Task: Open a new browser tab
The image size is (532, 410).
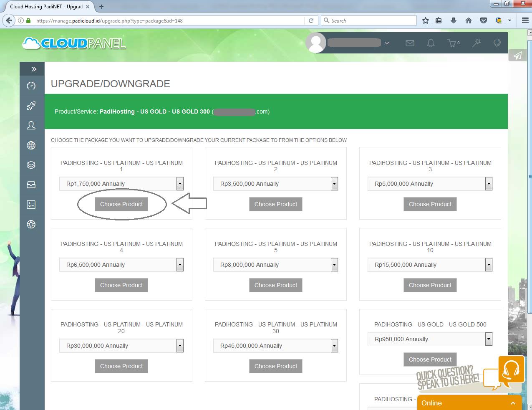Action: pyautogui.click(x=101, y=7)
